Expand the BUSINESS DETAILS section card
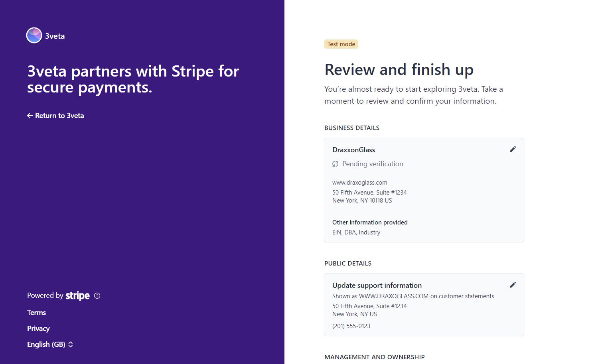The image size is (604, 364). click(424, 190)
